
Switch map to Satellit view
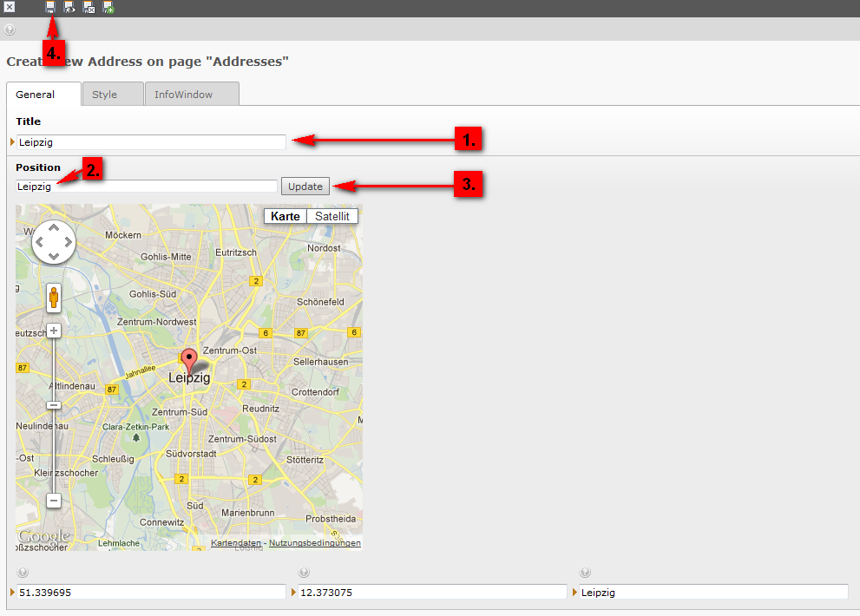click(x=332, y=216)
